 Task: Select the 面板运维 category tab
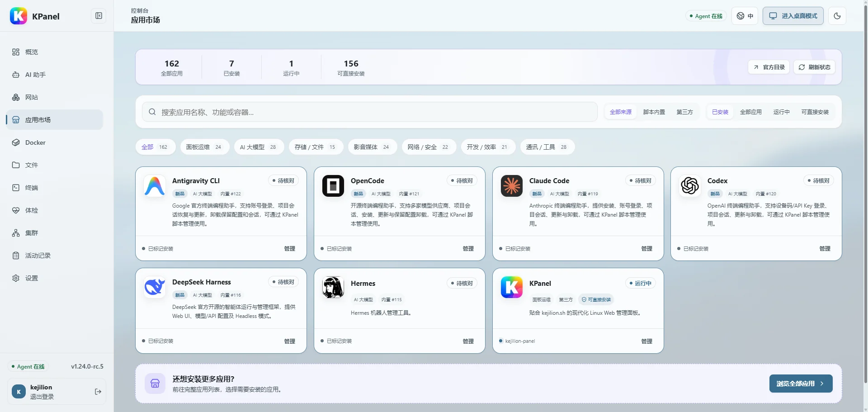(x=205, y=147)
